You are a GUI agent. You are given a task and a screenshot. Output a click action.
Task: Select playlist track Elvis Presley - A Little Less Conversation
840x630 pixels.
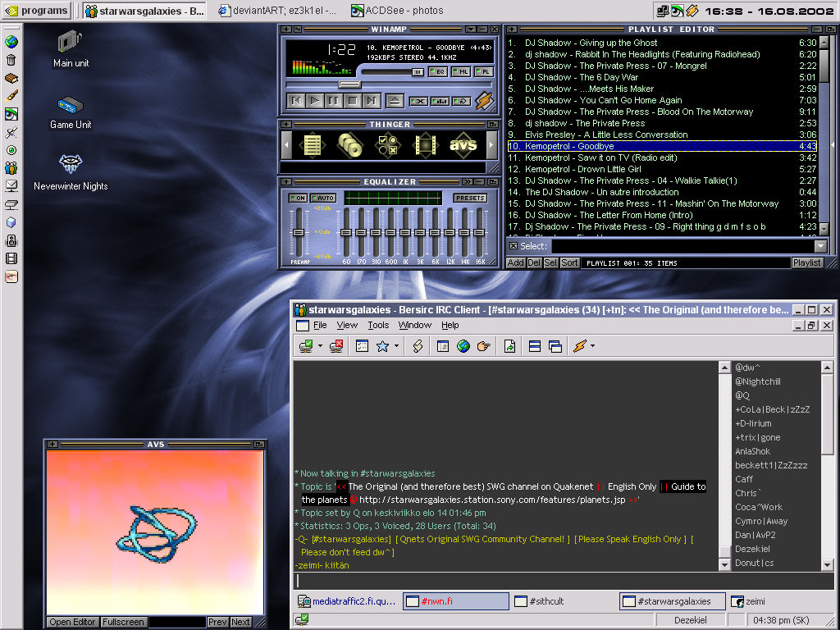[x=662, y=135]
